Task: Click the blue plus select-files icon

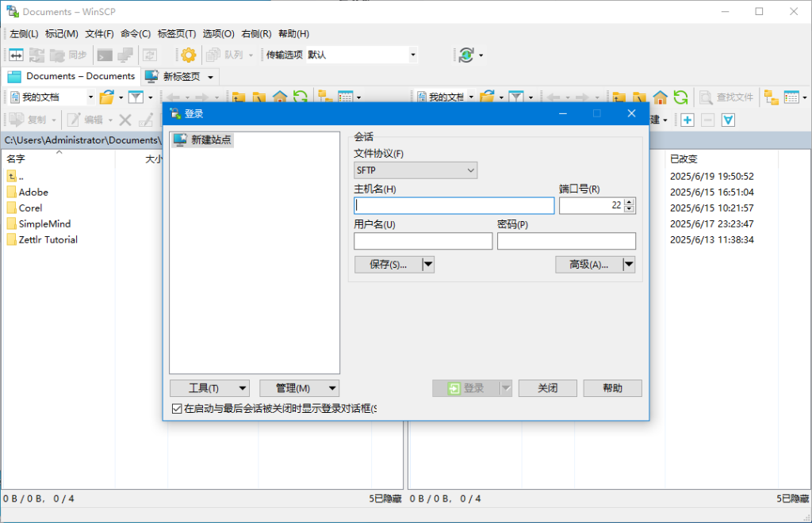Action: pos(688,120)
